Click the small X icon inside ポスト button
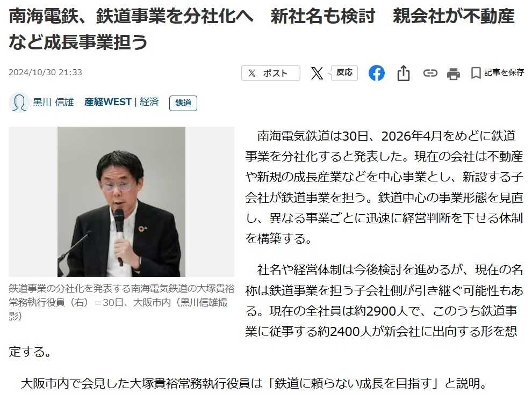Screen dimensions: 532x394 click(x=251, y=73)
